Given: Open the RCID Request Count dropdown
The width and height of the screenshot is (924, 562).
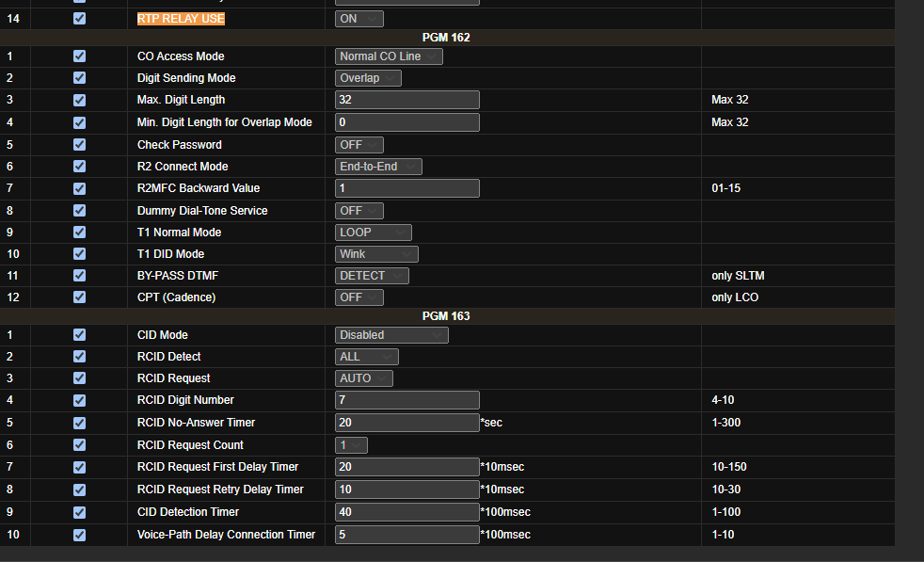Looking at the screenshot, I should point(351,445).
